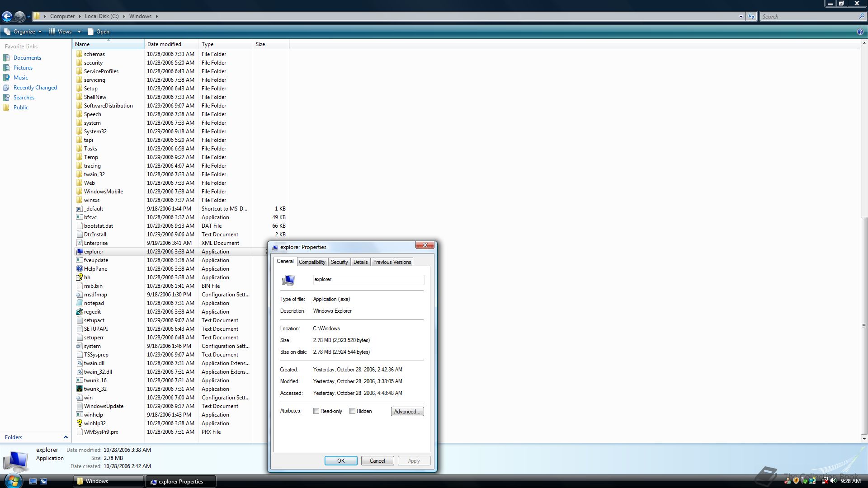Click explorer Properties taskbar button

[x=181, y=481]
